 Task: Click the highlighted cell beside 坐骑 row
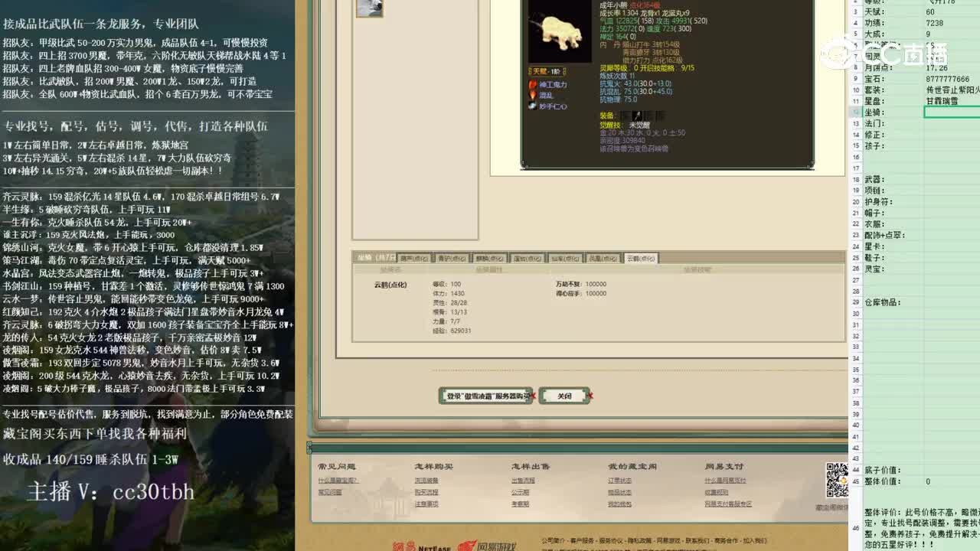point(949,112)
